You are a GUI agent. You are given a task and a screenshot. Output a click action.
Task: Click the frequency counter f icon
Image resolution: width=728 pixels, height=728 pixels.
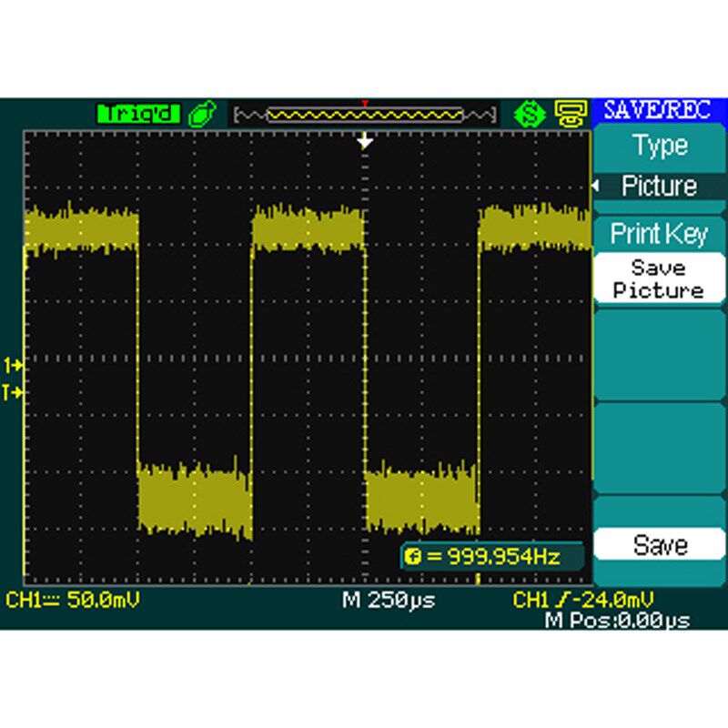[413, 556]
